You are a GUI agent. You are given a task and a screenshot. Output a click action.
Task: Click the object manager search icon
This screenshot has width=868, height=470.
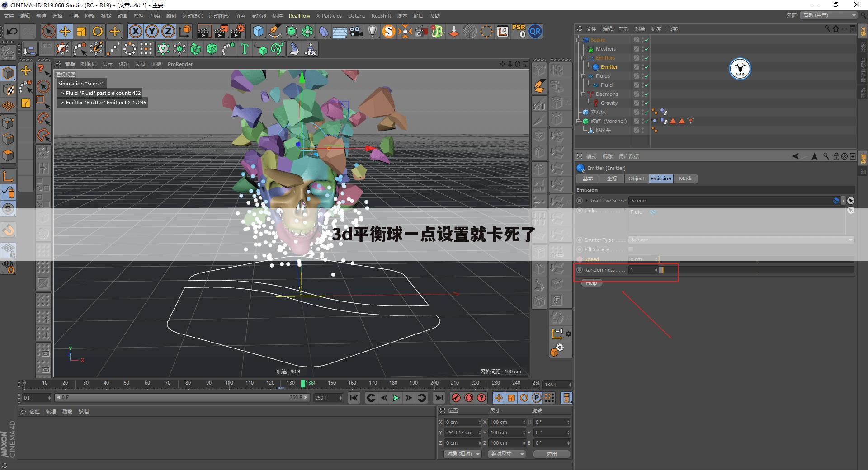(x=827, y=29)
